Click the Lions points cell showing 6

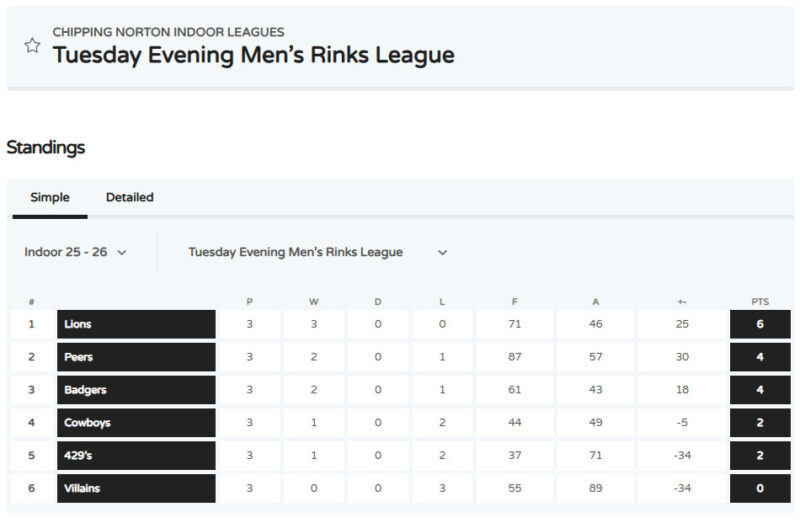[760, 324]
